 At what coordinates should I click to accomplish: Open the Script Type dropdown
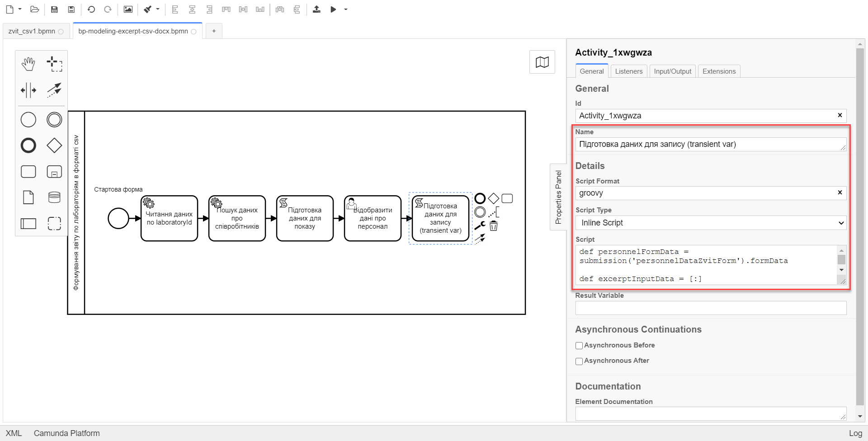[711, 223]
